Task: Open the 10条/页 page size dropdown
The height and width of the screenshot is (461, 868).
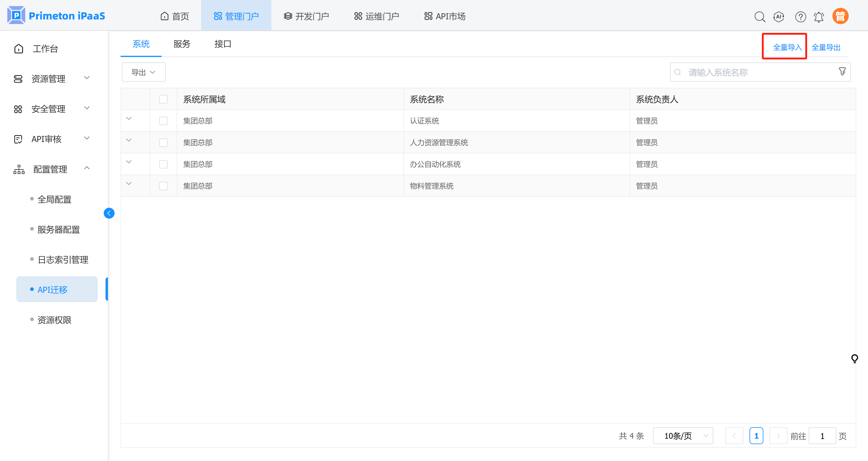Action: pos(683,436)
